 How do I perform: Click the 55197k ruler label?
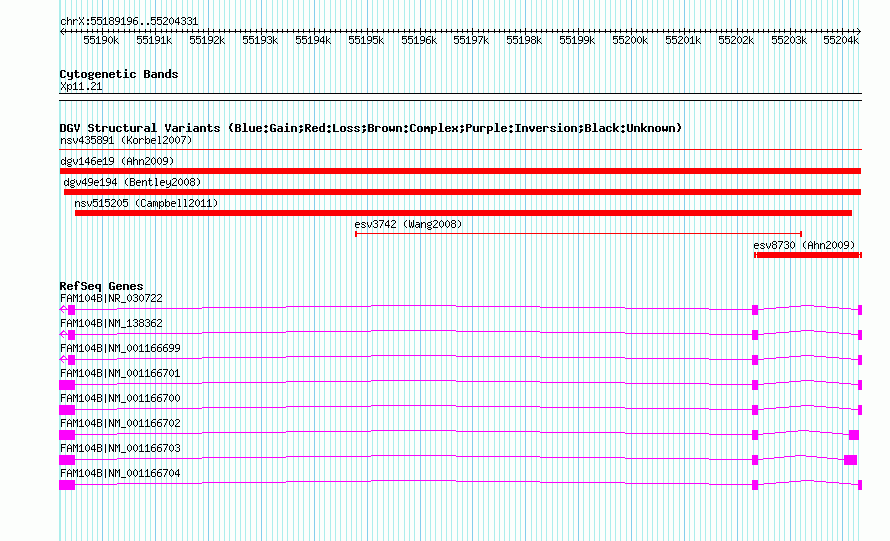point(471,40)
